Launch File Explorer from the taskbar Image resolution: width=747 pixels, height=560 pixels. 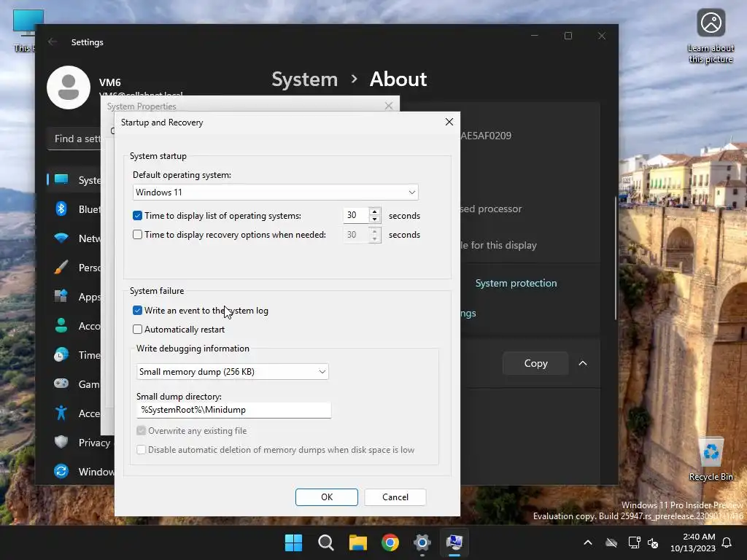click(357, 542)
